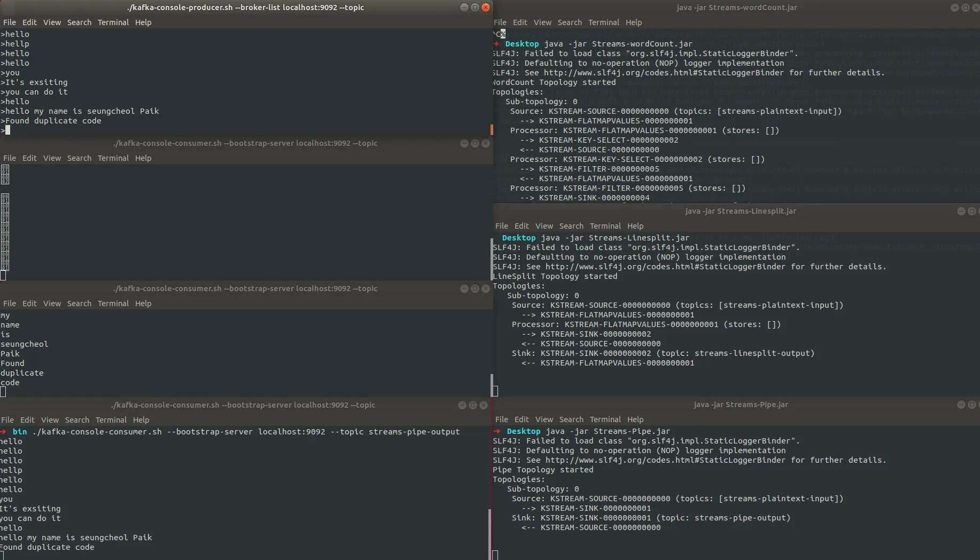The image size is (980, 560).
Task: Open Terminal menu in the Streams-Linesplit.jar window
Action: tap(605, 226)
